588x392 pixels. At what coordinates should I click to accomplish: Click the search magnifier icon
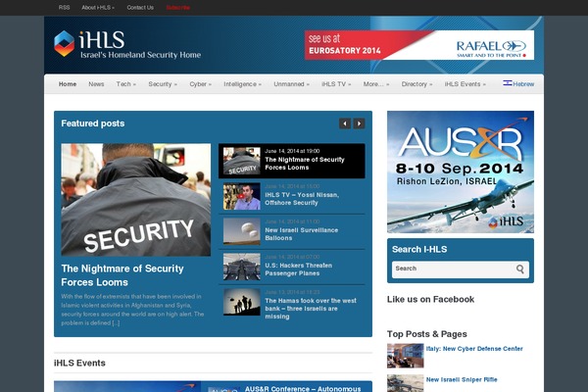click(520, 269)
